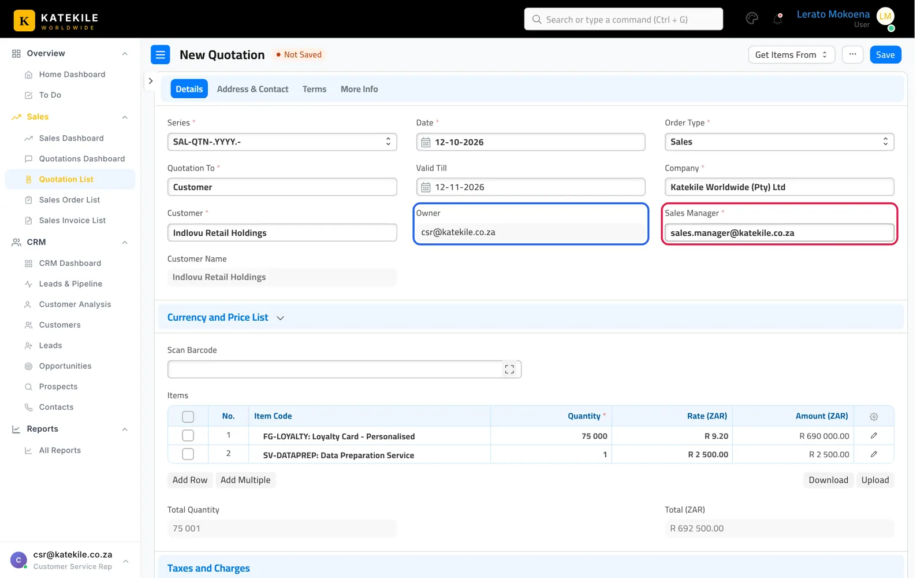Select the Details tab
Image resolution: width=924 pixels, height=578 pixels.
point(189,89)
